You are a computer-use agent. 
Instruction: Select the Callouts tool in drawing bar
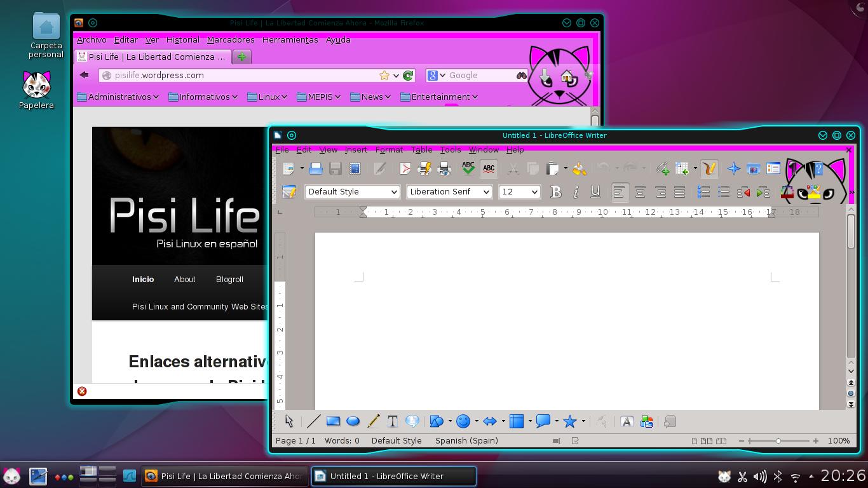point(412,421)
